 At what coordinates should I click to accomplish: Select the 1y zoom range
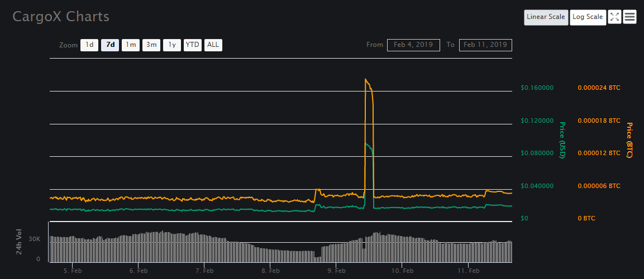click(x=171, y=45)
